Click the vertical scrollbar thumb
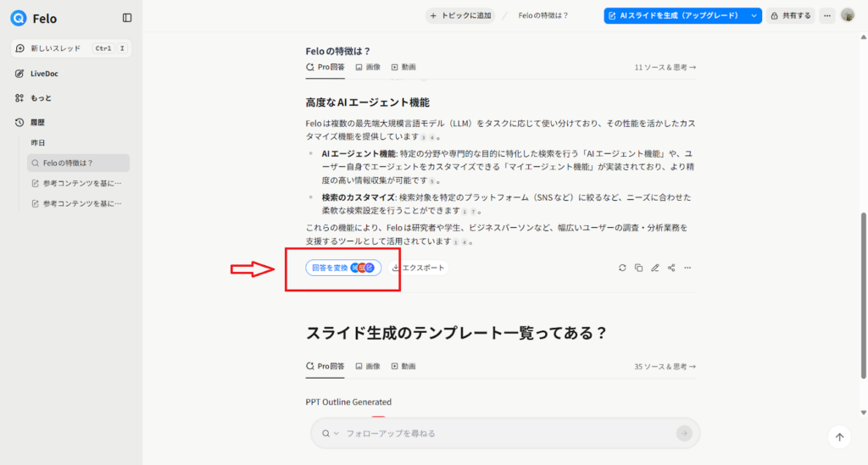Viewport: 868px width, 465px height. (864, 296)
